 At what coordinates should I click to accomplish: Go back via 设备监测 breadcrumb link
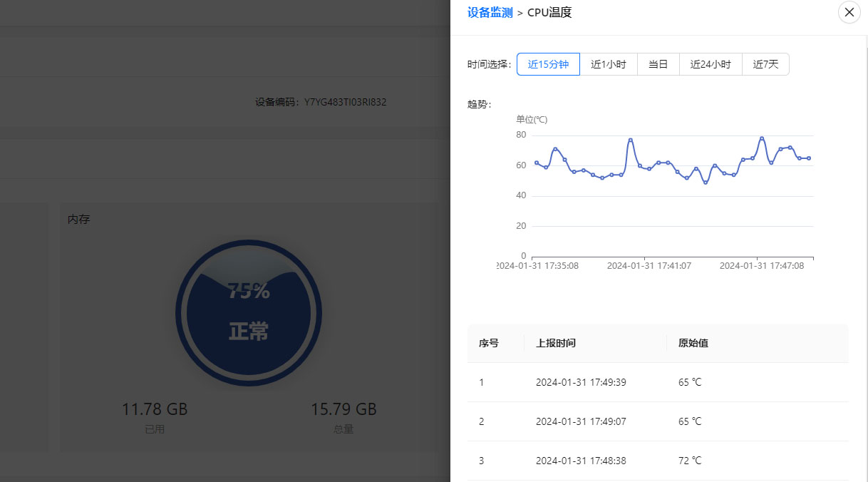click(x=490, y=12)
